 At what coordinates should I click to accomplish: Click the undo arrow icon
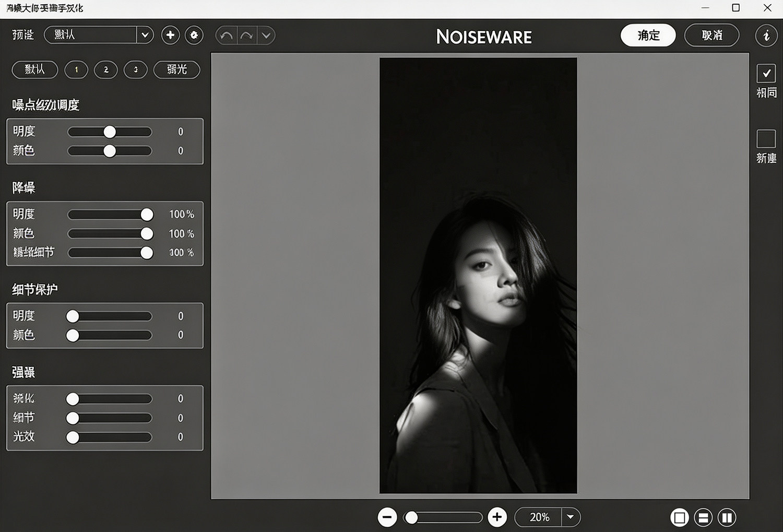[227, 36]
